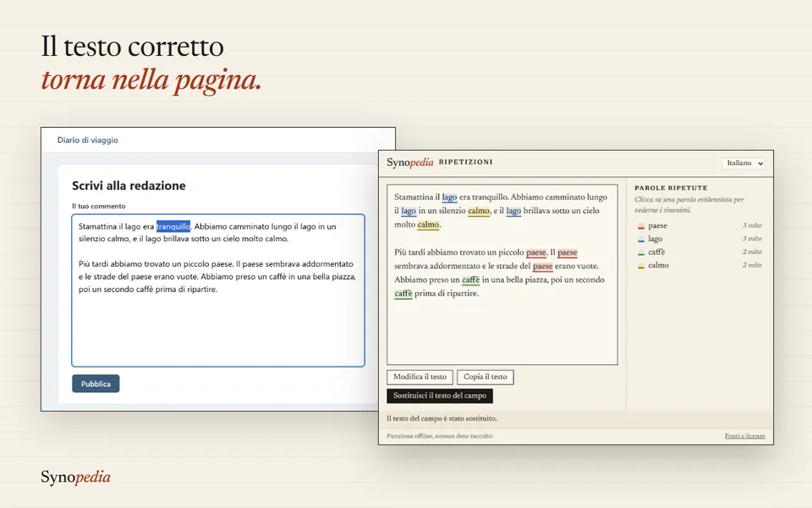The height and width of the screenshot is (508, 812).
Task: Click the PAROLE RIPETUTE heading
Action: (x=671, y=188)
